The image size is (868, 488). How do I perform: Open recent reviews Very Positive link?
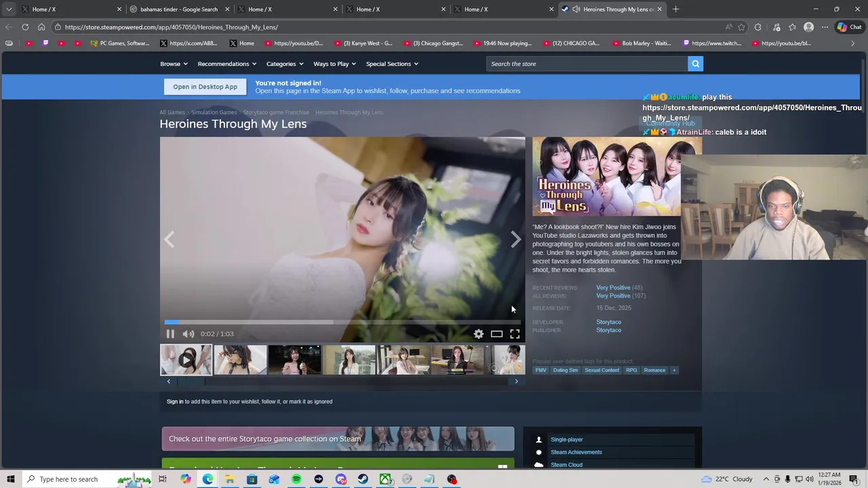(x=613, y=287)
